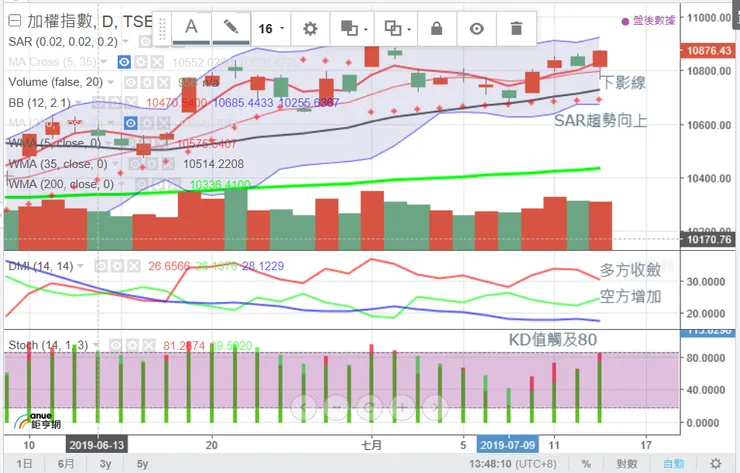740x473 pixels.
Task: Open BB indicator settings
Action: tap(115, 102)
